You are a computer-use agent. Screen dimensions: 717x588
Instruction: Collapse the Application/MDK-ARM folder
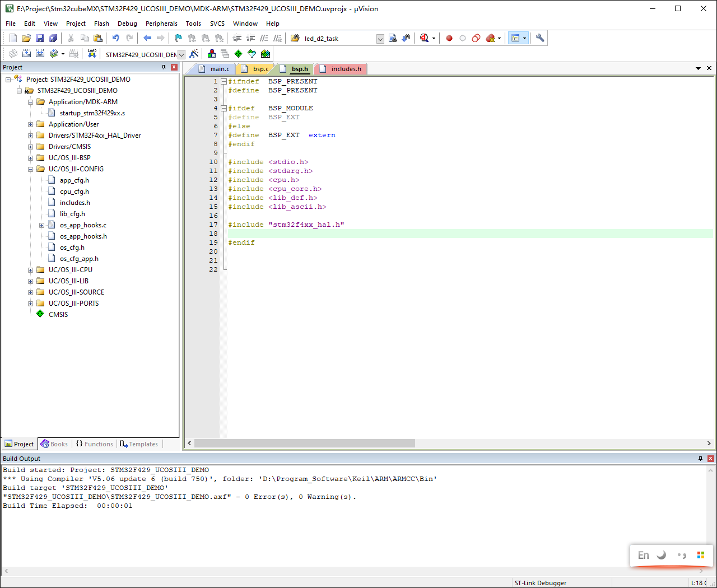click(31, 102)
